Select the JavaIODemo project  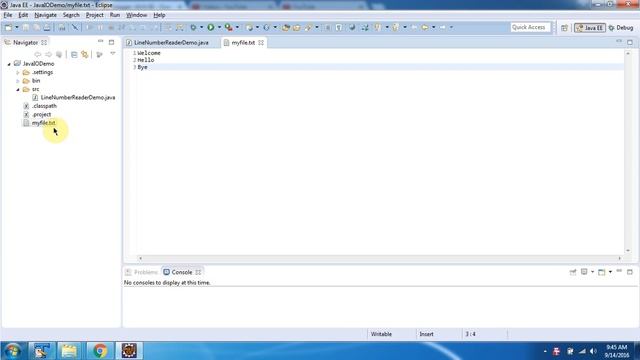(x=38, y=64)
